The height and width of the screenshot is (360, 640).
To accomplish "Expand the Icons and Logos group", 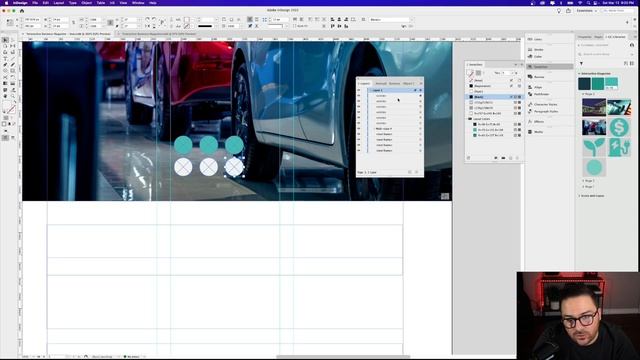I will pyautogui.click(x=579, y=196).
